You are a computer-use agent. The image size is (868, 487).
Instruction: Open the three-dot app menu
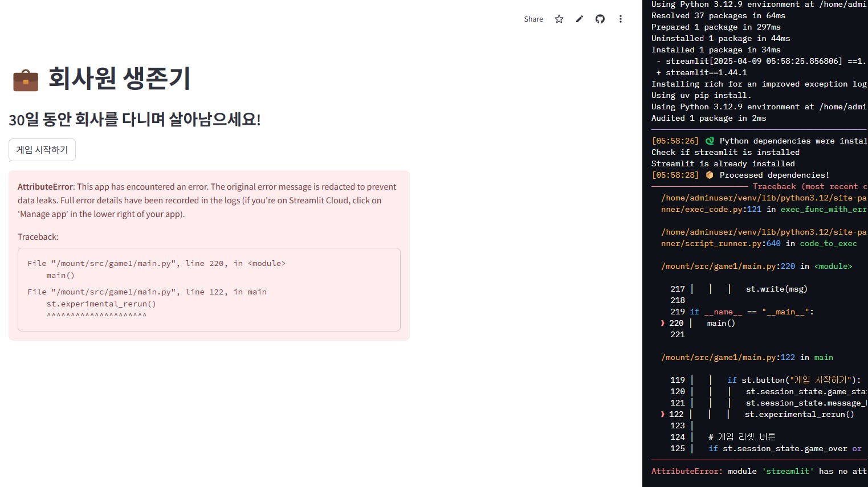point(621,19)
